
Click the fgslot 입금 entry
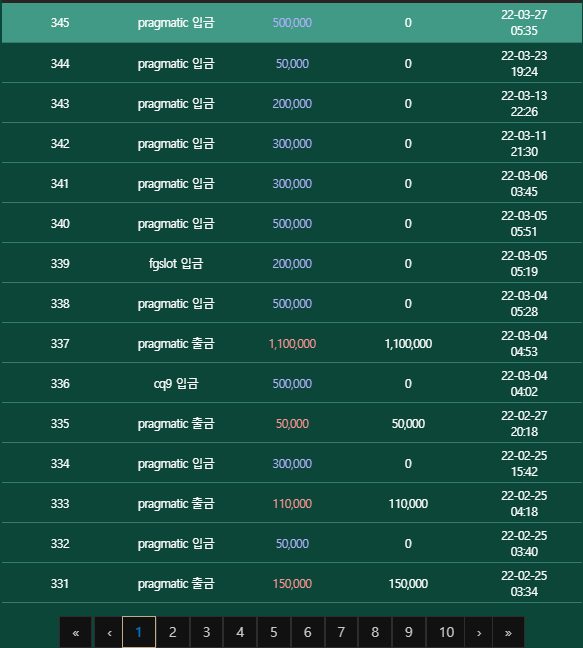point(176,264)
